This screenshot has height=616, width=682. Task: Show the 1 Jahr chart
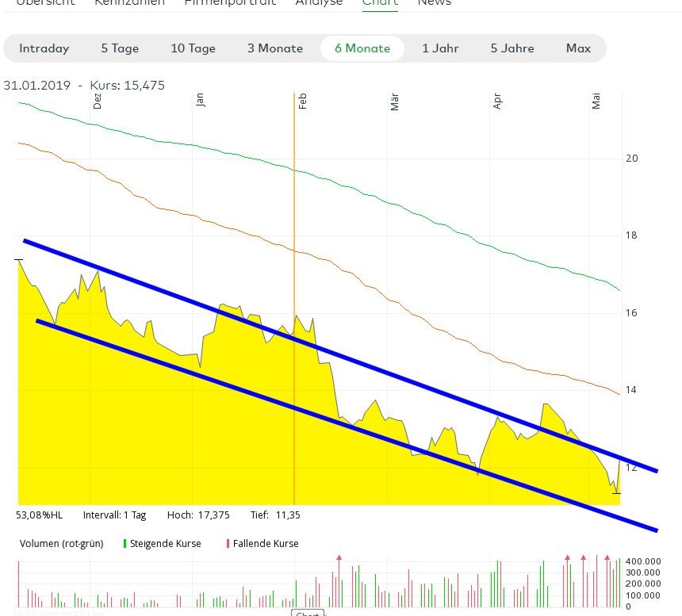(x=440, y=48)
